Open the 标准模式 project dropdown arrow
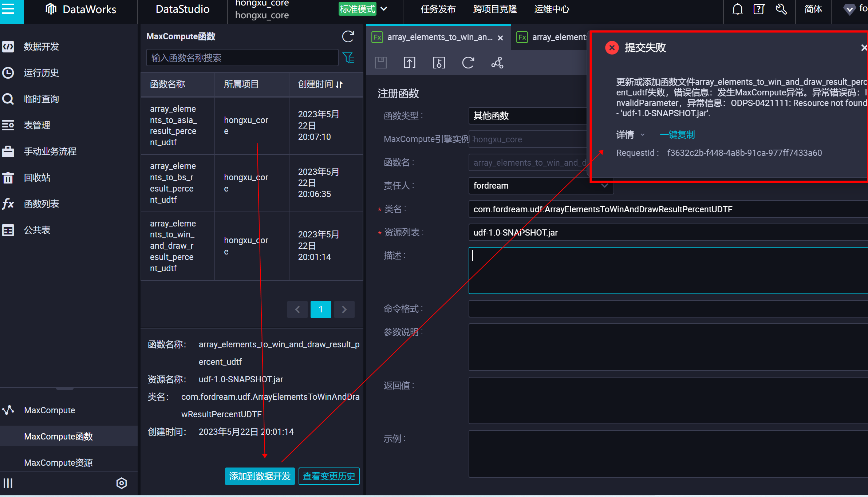Screen dimensions: 868x497 (384, 9)
